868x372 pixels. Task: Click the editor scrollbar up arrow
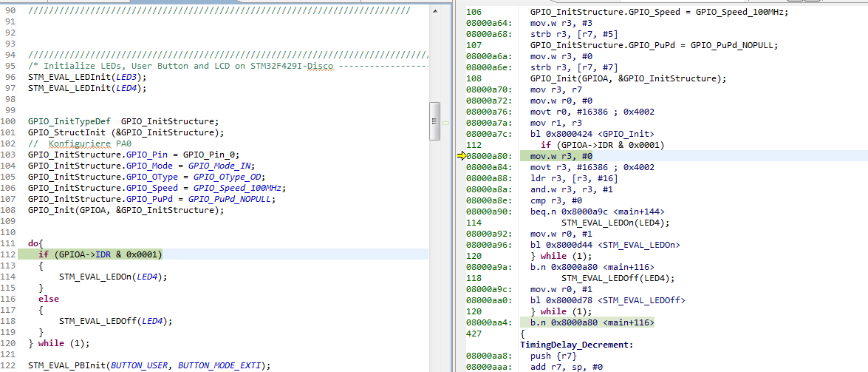435,11
